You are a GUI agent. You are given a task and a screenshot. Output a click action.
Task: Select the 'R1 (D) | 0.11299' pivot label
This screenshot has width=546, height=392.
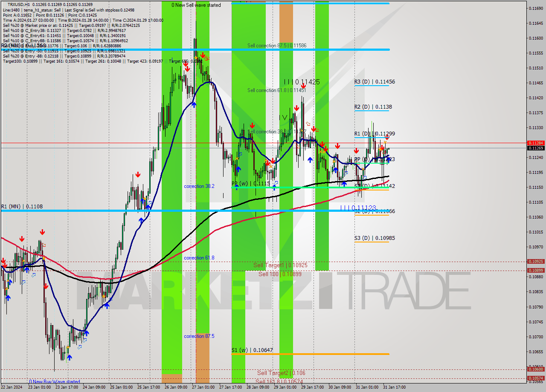[x=375, y=133]
